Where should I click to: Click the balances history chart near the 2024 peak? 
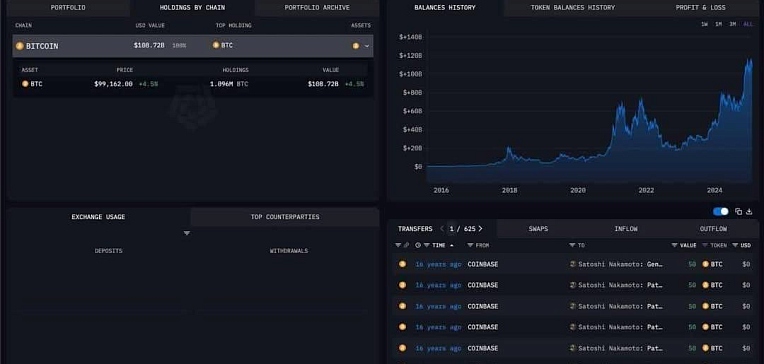pyautogui.click(x=748, y=63)
